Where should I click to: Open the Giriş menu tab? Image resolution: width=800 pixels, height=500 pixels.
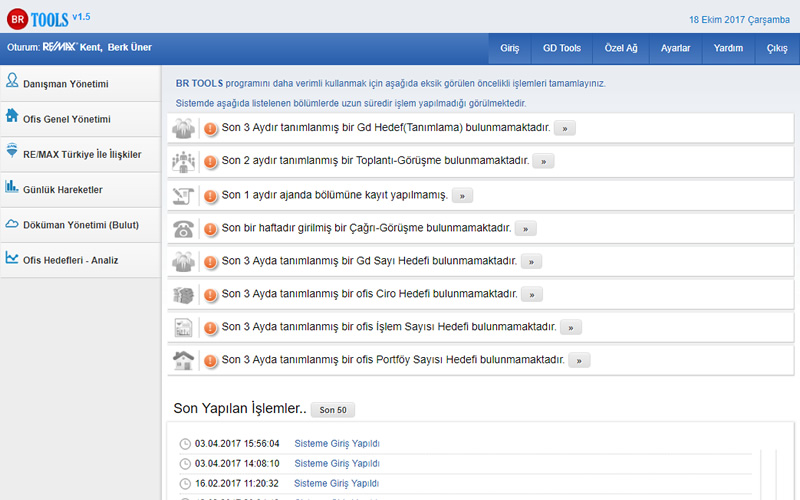[509, 48]
